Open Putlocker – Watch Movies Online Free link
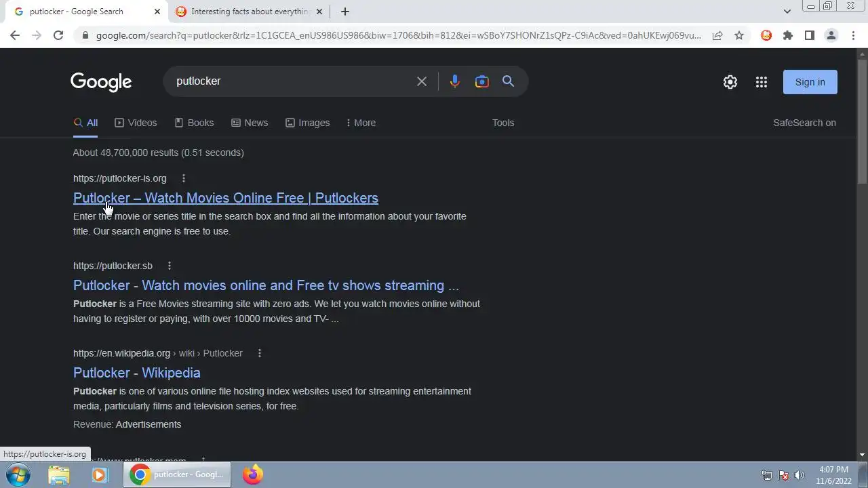The width and height of the screenshot is (868, 488). [226, 198]
